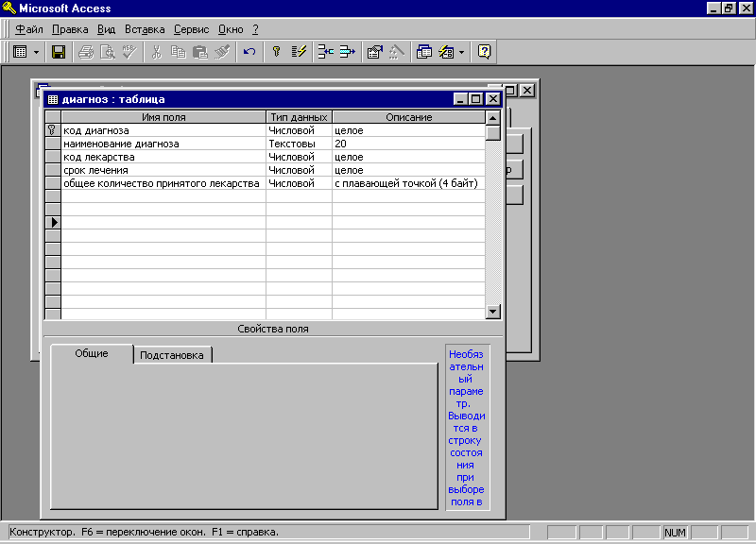Screen dimensions: 756x544
Task: Close the 'диагноз : таблица' window
Action: 492,99
